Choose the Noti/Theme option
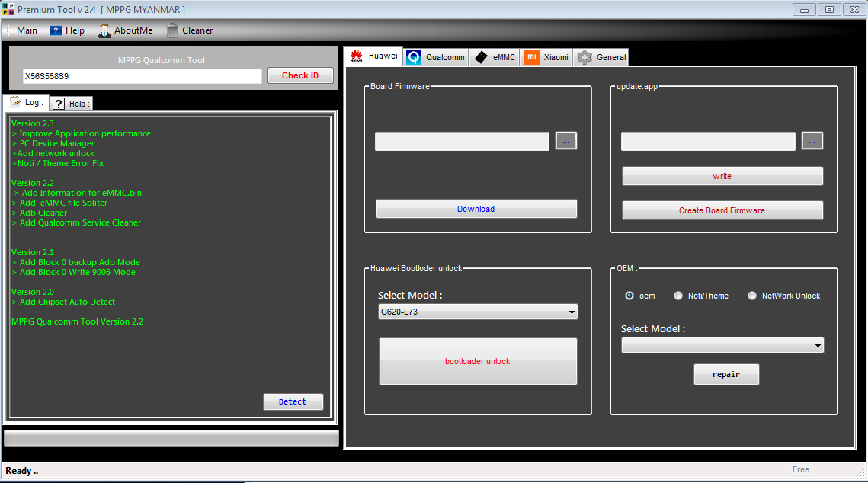868x483 pixels. coord(678,296)
